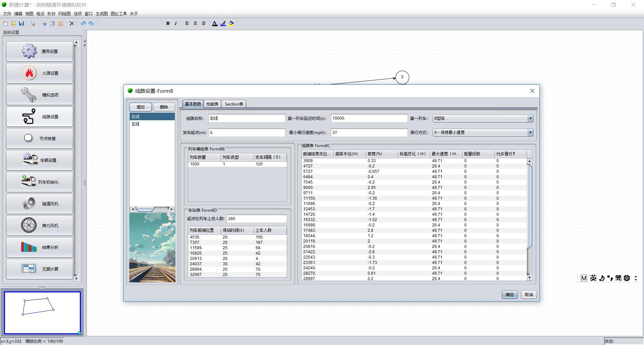This screenshot has height=345, width=644.
Task: Click station row 11599. in 车站表
Action: 237,248
